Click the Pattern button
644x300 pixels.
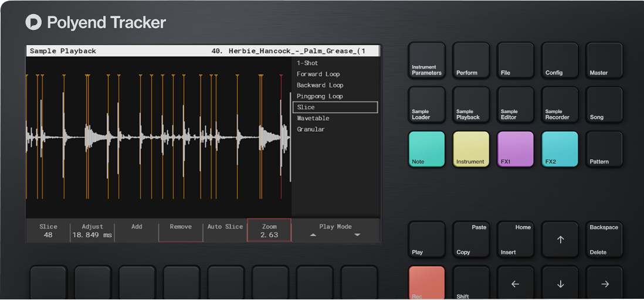point(604,149)
